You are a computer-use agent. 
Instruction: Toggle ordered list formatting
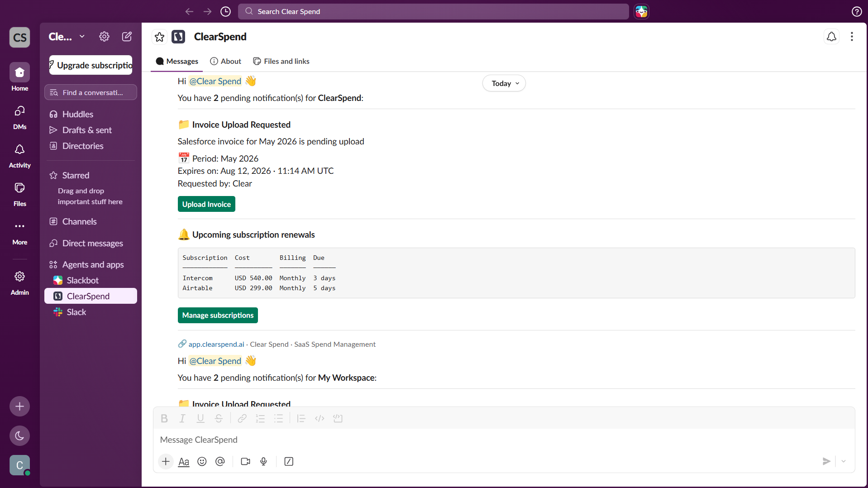[x=260, y=418]
